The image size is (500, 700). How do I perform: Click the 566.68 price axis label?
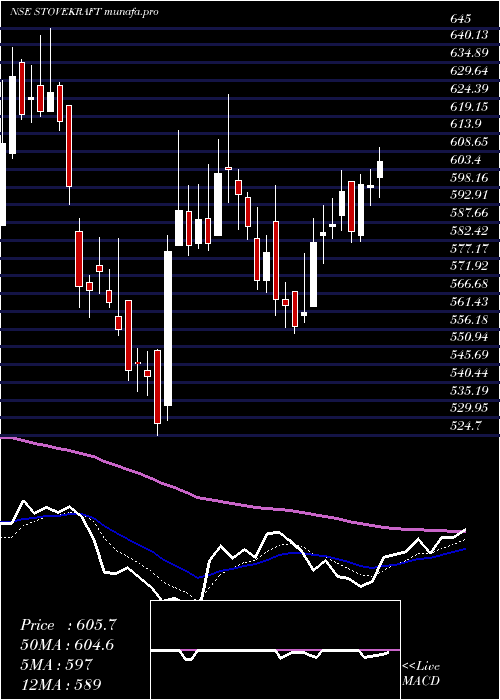point(469,283)
